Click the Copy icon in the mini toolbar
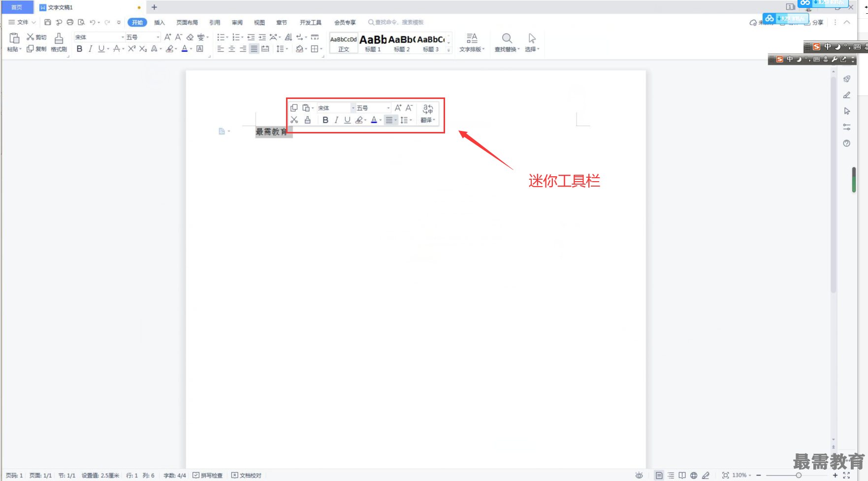This screenshot has height=481, width=868. [294, 108]
